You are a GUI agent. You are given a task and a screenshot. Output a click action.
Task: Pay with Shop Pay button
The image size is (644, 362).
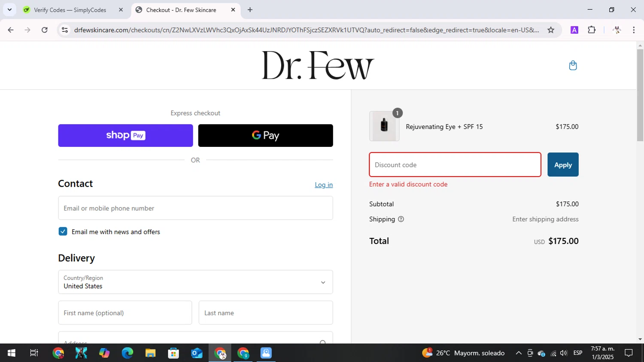click(x=125, y=136)
